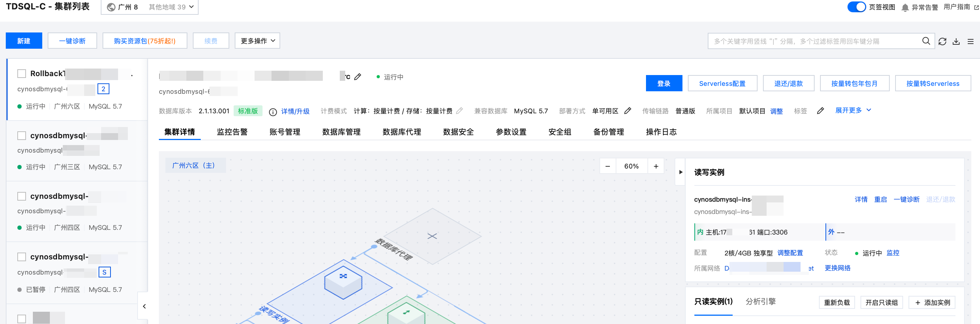Click the 异常告警 bell icon
Viewport: 980px width, 324px height.
(905, 7)
